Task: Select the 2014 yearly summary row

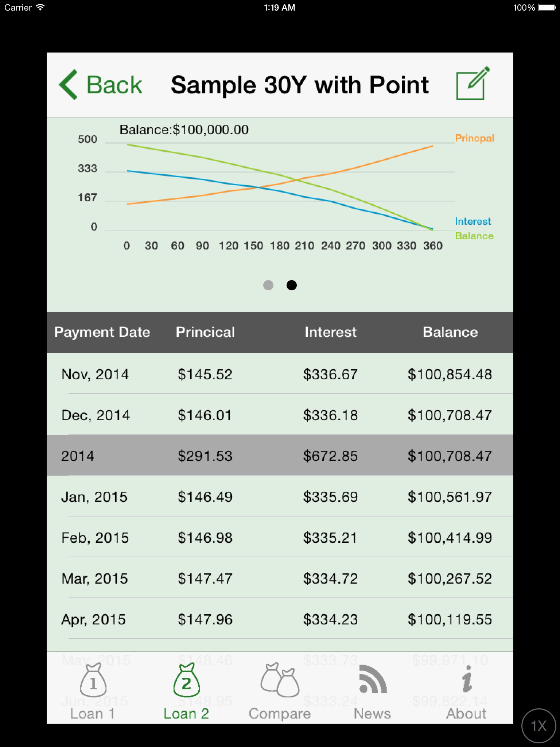Action: point(280,456)
